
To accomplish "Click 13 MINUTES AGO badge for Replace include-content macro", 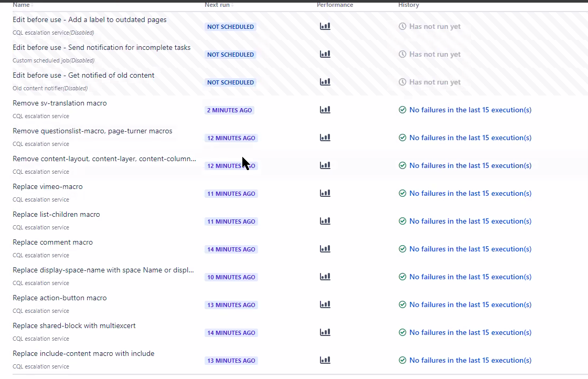I will click(x=231, y=360).
